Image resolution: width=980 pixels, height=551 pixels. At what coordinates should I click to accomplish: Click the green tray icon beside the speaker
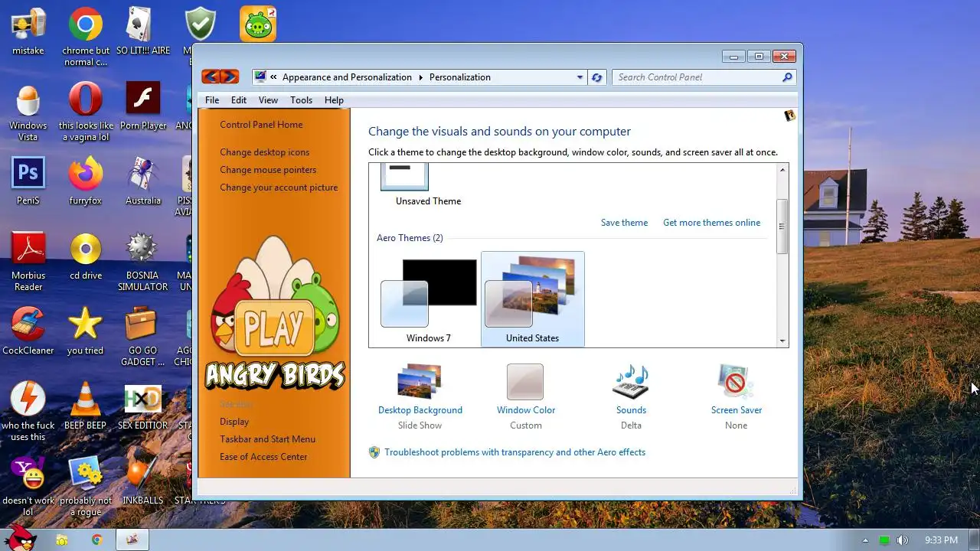pyautogui.click(x=884, y=540)
